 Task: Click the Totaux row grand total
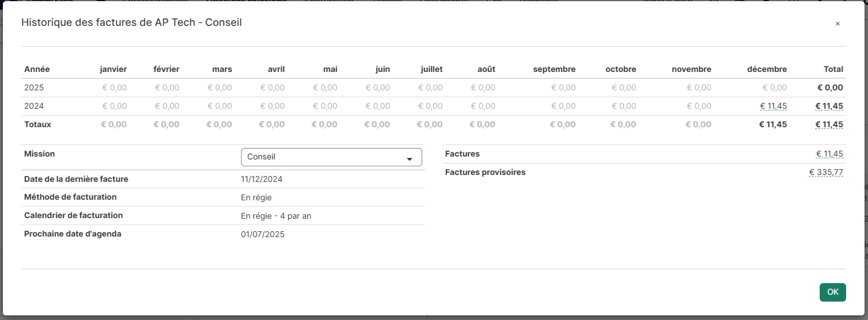click(x=829, y=124)
